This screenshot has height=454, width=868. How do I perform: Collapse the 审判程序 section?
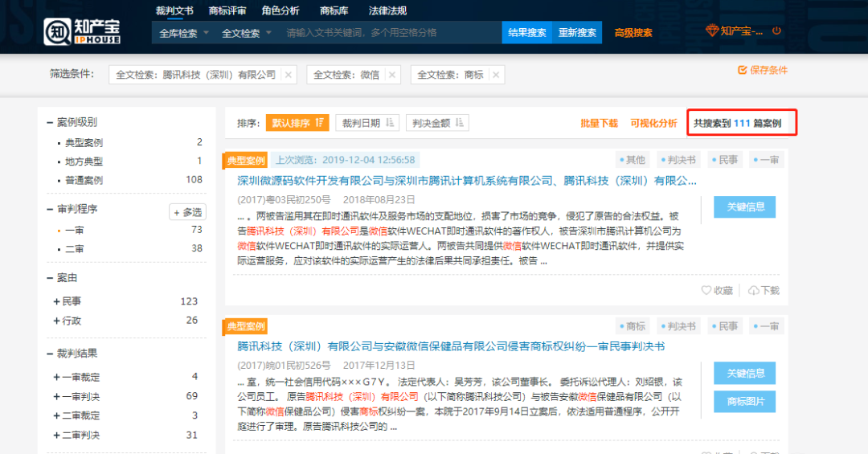click(x=50, y=209)
